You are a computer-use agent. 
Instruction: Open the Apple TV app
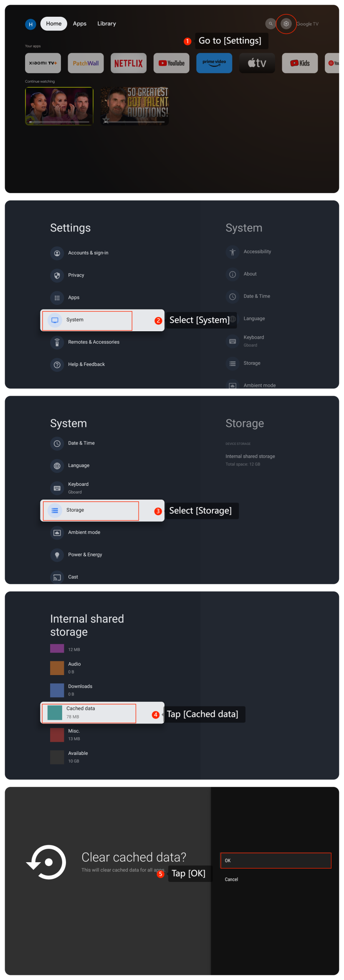(257, 63)
